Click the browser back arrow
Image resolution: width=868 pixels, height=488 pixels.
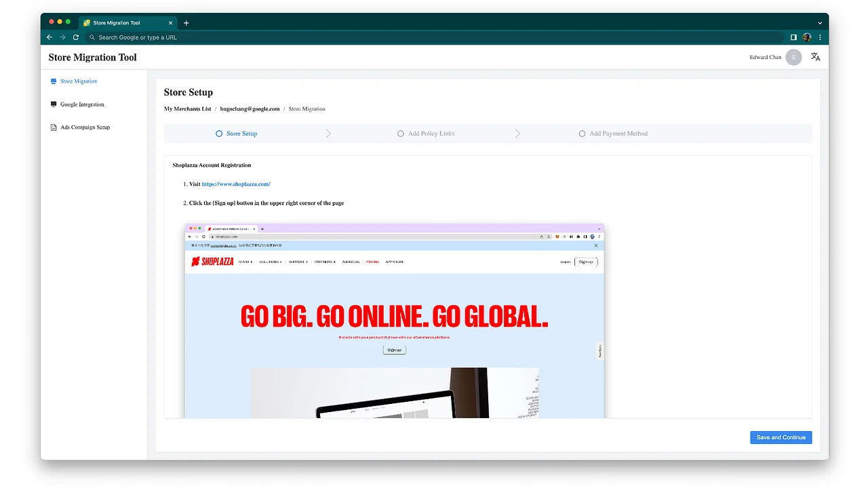click(x=49, y=37)
